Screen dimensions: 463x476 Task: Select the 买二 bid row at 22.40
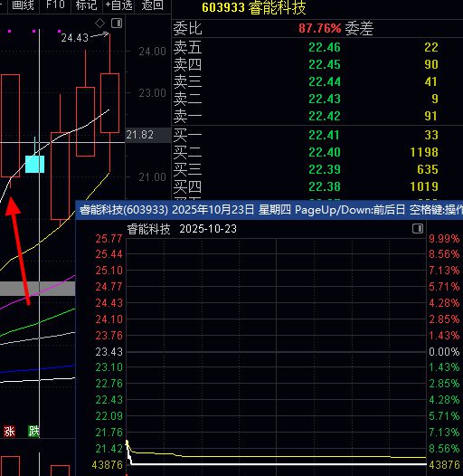click(x=317, y=152)
